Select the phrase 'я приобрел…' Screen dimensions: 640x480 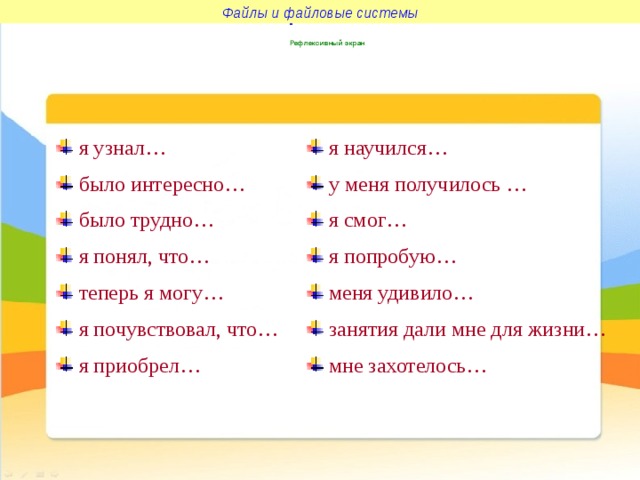[x=139, y=366]
